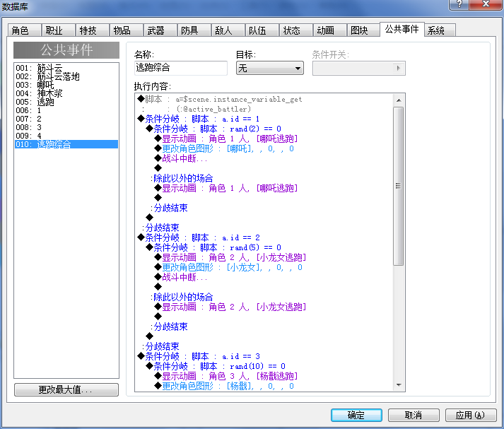The image size is (504, 429).
Task: Click the 执行内容 vertical scrollbar thumb
Action: (x=399, y=186)
